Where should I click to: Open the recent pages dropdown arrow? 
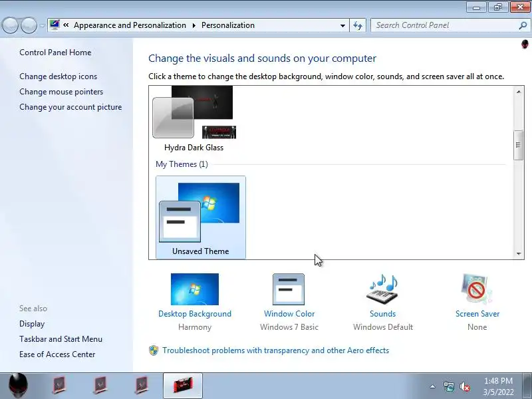(x=42, y=25)
